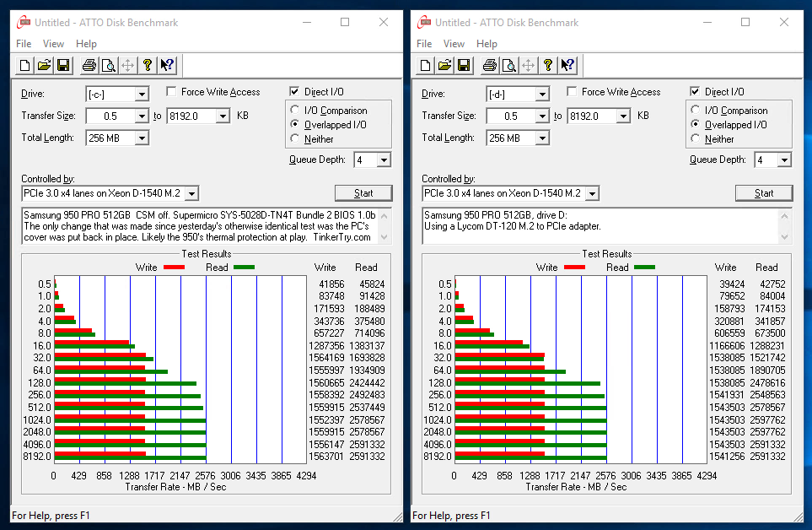Minimize the right ATTO window
Screen dimensions: 812x530
(707, 22)
